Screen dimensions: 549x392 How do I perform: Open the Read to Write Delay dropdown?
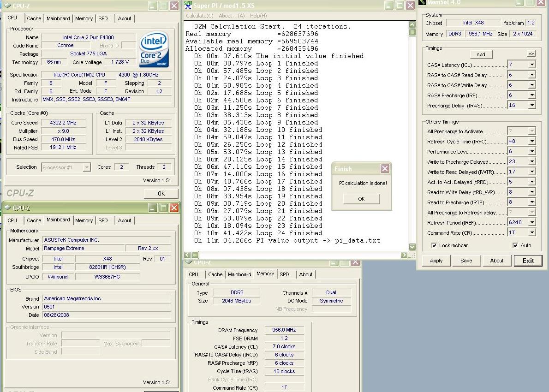coord(532,192)
